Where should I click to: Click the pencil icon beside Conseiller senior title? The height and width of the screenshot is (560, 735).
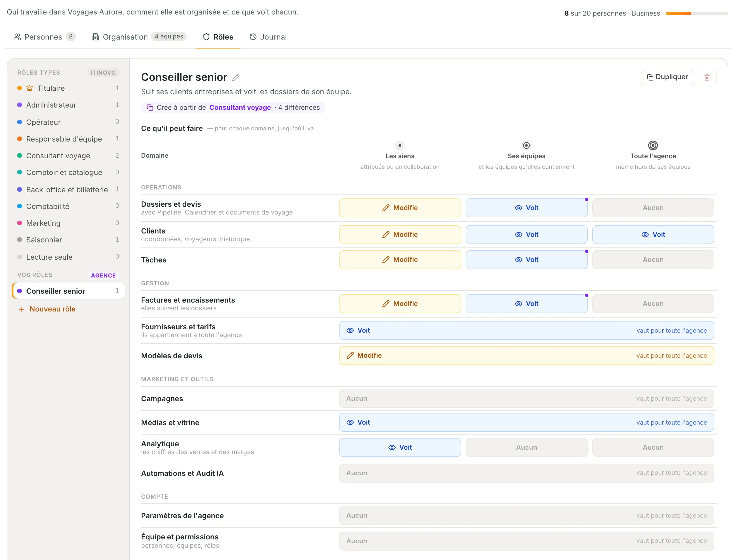pos(236,77)
